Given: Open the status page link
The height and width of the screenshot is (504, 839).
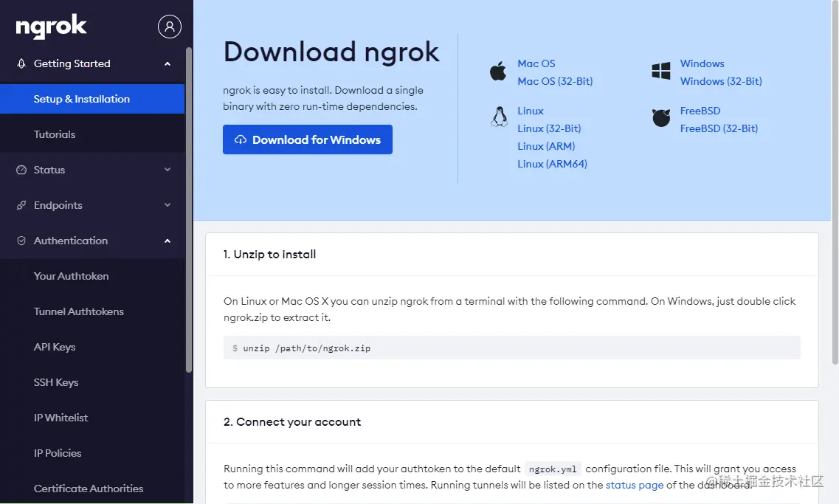Looking at the screenshot, I should pyautogui.click(x=634, y=486).
